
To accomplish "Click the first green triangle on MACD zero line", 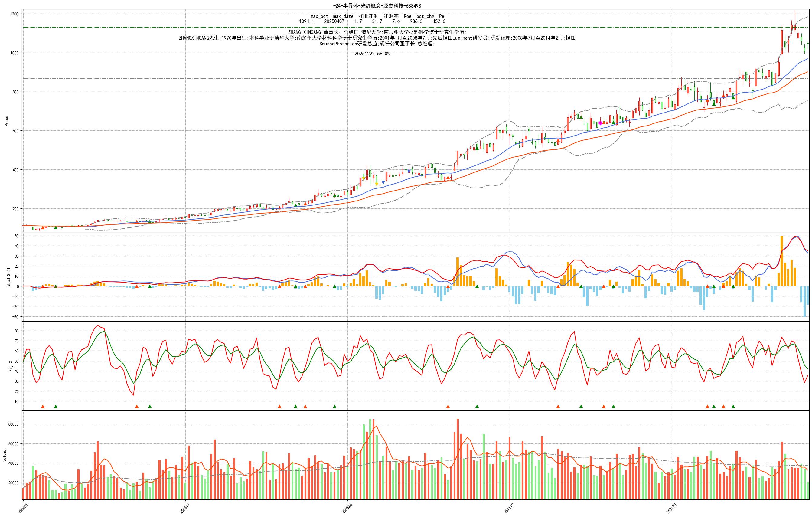I will (x=56, y=286).
